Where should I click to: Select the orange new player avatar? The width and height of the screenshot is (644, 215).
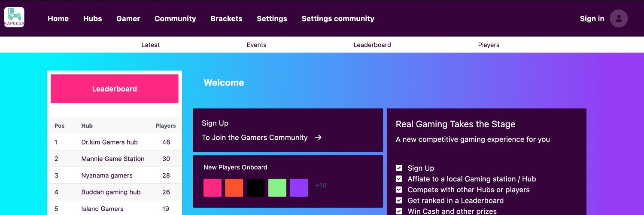(234, 188)
